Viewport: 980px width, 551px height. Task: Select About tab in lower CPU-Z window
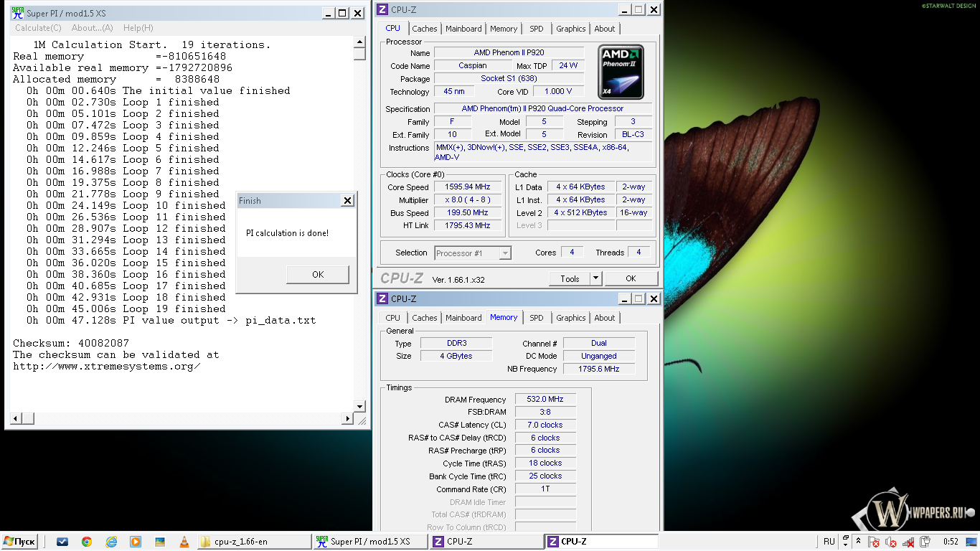[605, 318]
